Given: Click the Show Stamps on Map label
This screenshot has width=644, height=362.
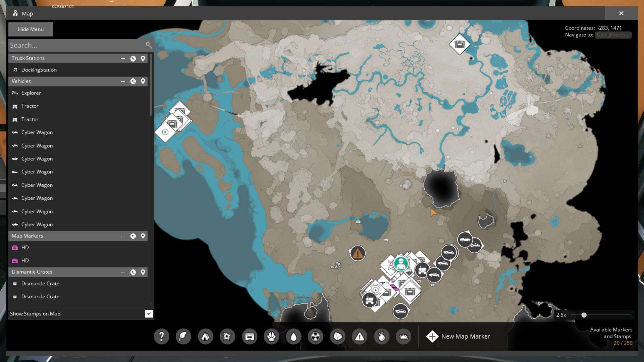Looking at the screenshot, I should (35, 314).
